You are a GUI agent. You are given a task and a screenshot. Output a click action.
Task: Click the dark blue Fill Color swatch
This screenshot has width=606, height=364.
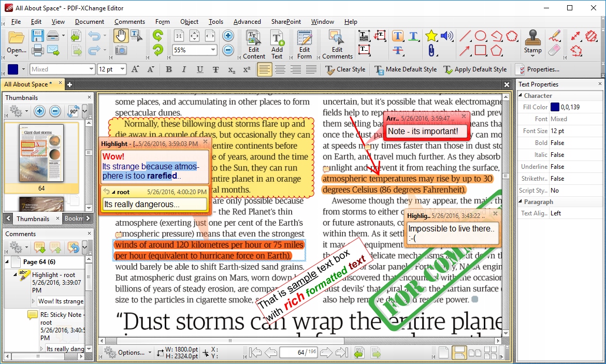coord(555,107)
